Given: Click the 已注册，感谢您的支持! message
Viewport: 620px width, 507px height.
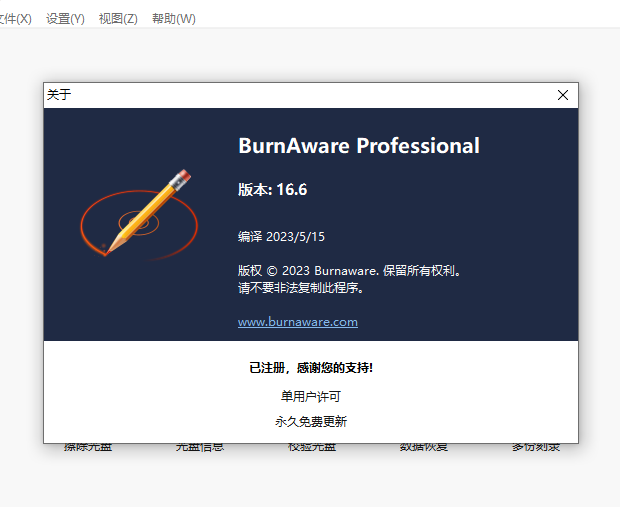Looking at the screenshot, I should coord(311,367).
